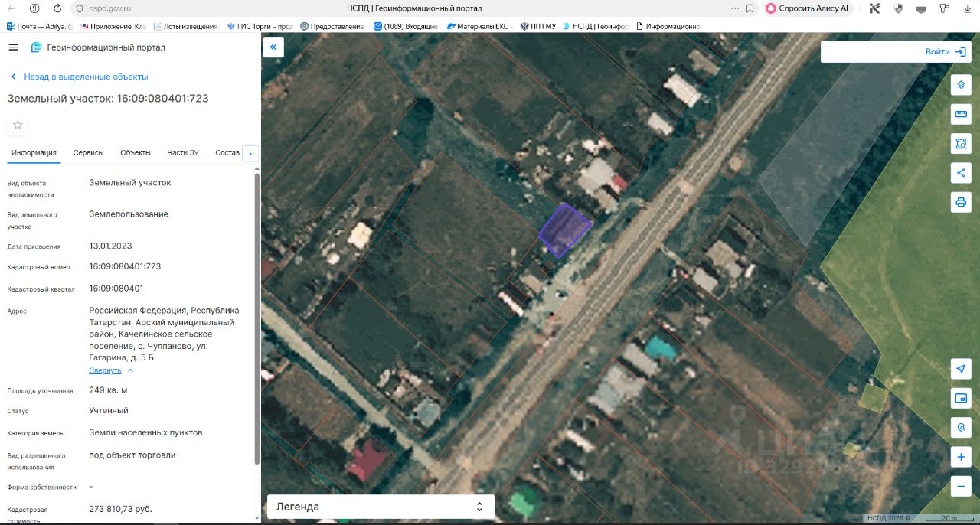980x525 pixels.
Task: Switch to the Сервисы tab
Action: point(89,152)
